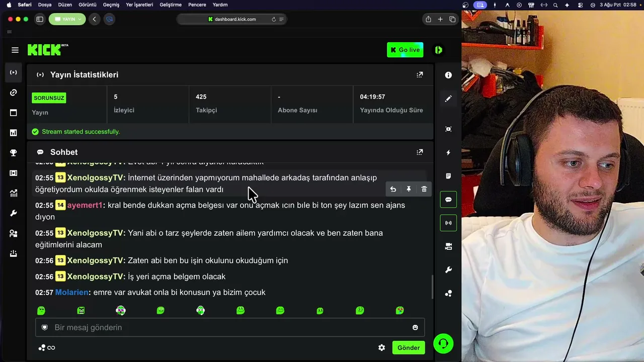The width and height of the screenshot is (644, 362).
Task: Open the trophy icon in left sidebar
Action: [x=14, y=153]
